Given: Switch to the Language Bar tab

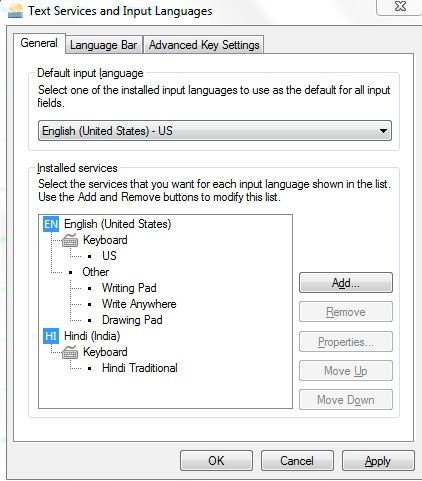Looking at the screenshot, I should pyautogui.click(x=104, y=45).
